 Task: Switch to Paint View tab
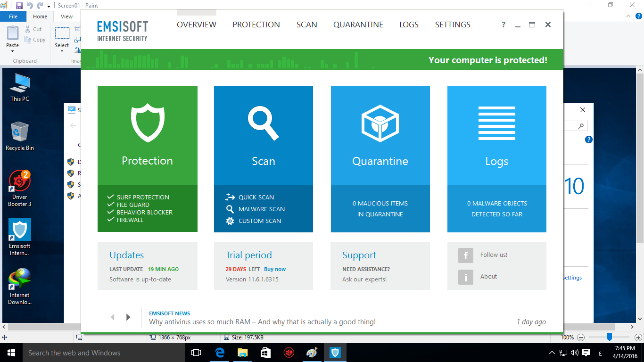pos(67,16)
